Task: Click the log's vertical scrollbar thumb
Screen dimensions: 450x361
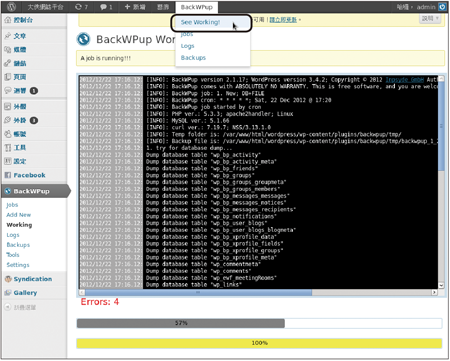Action: coord(441,126)
